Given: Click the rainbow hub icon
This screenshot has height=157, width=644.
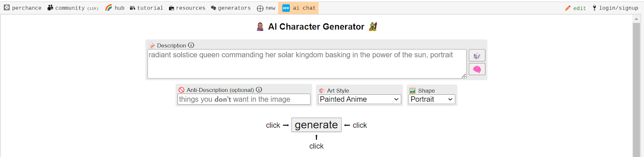Looking at the screenshot, I should [109, 8].
